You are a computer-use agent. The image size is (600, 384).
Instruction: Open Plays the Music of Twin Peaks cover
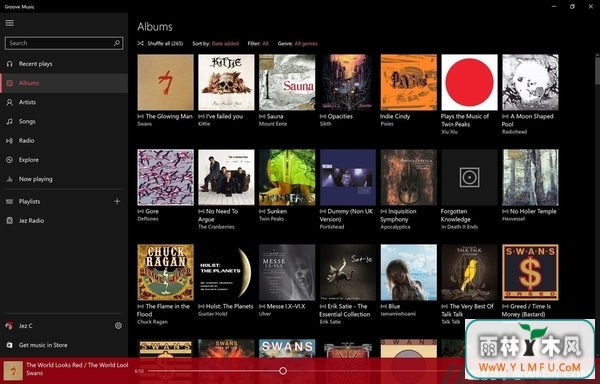470,82
